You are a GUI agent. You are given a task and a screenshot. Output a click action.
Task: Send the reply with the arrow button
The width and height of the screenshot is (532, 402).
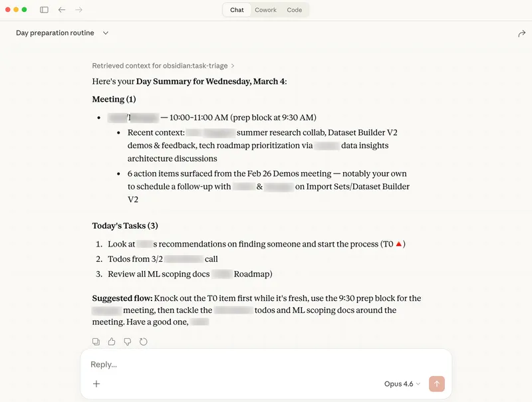point(437,383)
